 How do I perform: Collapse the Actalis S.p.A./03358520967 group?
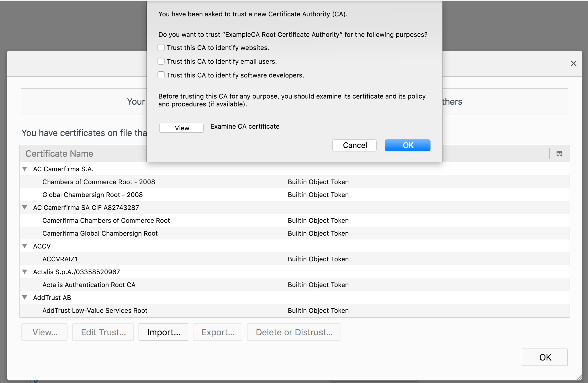25,272
